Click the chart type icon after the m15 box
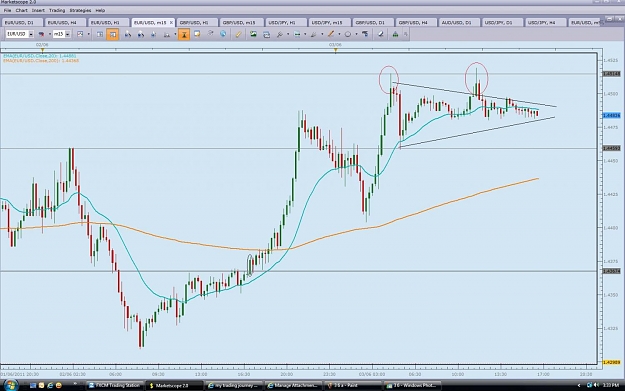This screenshot has width=625, height=391. pos(80,34)
